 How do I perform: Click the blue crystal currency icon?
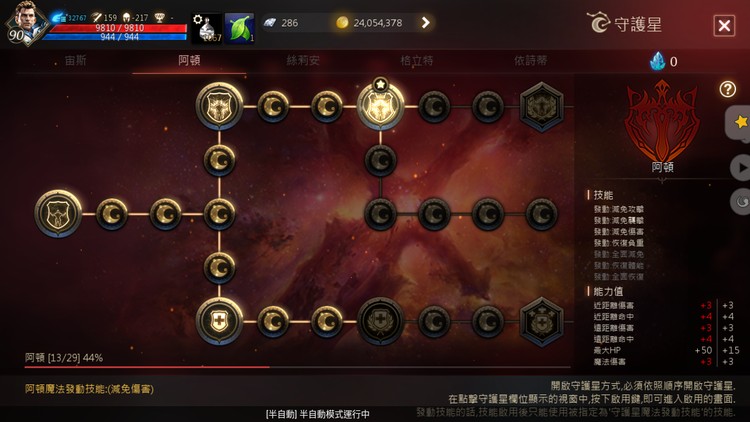[658, 61]
